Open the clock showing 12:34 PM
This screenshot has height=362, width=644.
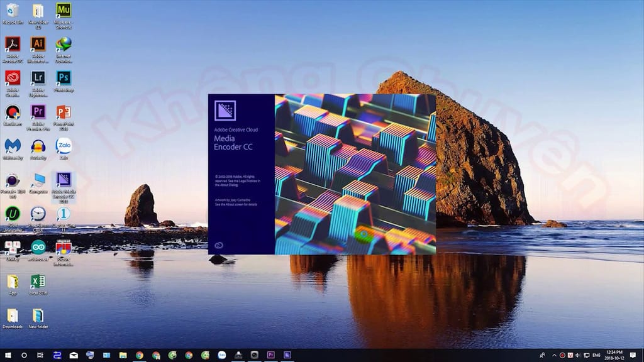[x=614, y=355]
